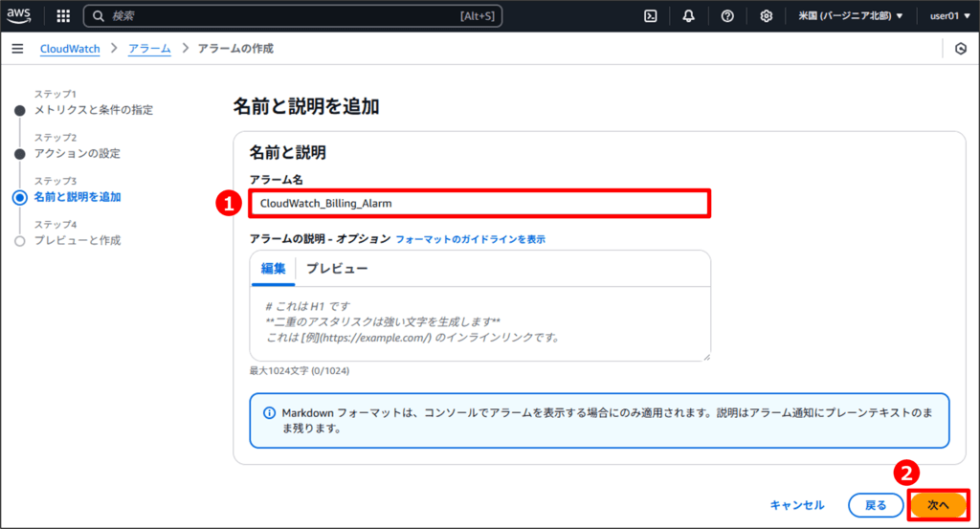
Task: Open the settings gear icon
Action: [766, 16]
